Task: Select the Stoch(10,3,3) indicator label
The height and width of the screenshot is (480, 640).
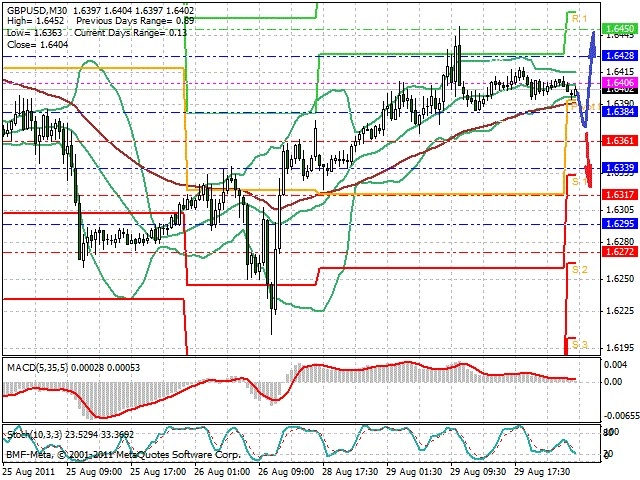Action: 35,435
